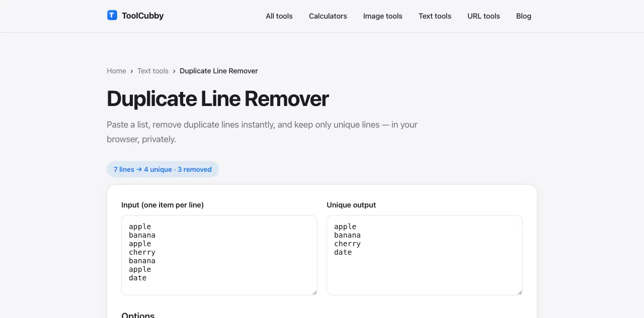Click the ToolCubby logo icon
644x318 pixels.
(x=112, y=16)
